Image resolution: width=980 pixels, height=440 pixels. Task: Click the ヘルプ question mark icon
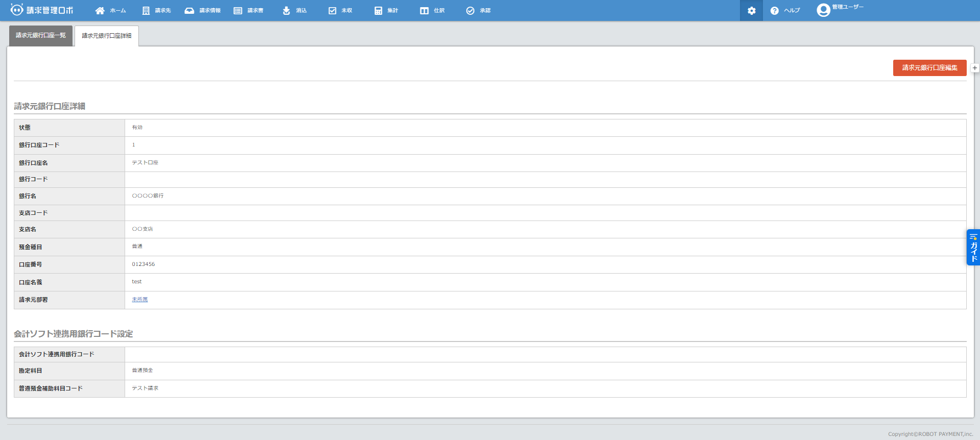click(775, 11)
